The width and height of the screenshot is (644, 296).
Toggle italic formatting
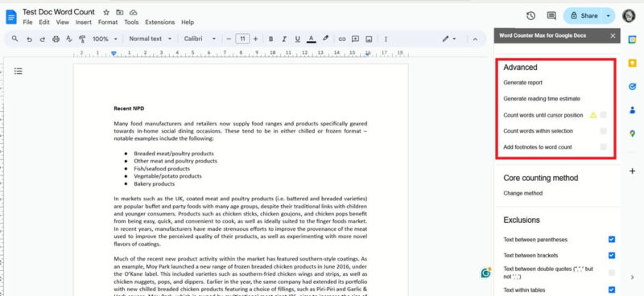coord(284,39)
